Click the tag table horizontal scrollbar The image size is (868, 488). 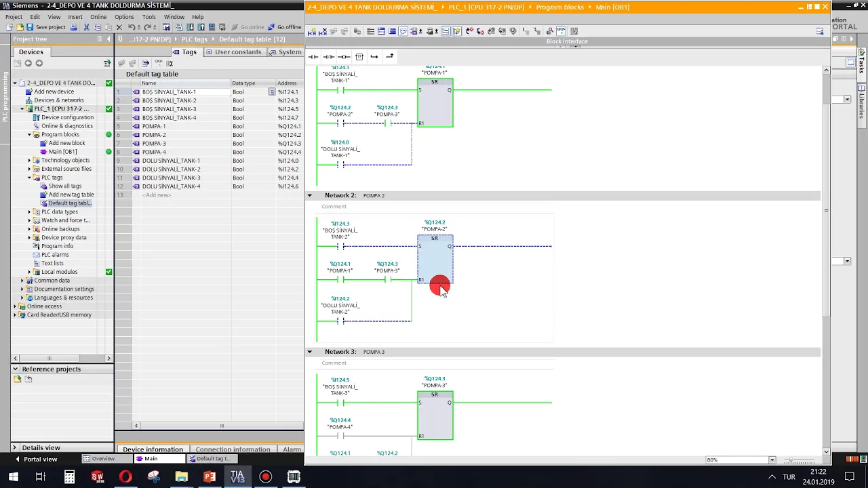pyautogui.click(x=220, y=426)
